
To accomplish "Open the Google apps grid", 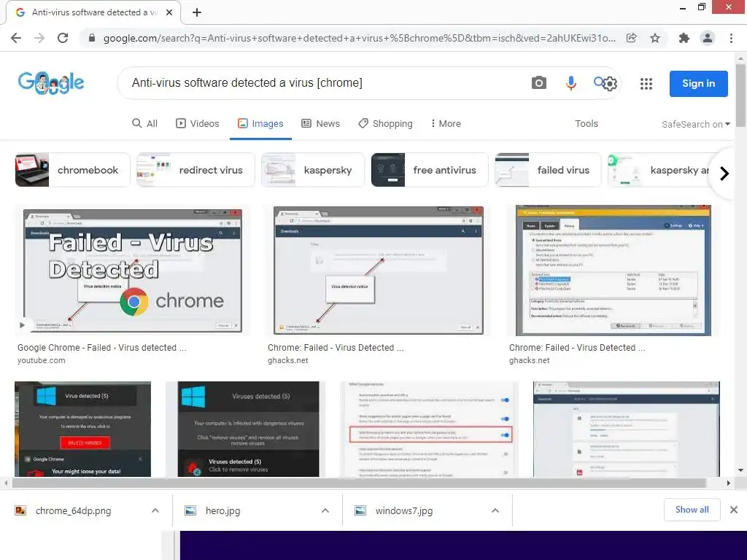I will [x=646, y=84].
